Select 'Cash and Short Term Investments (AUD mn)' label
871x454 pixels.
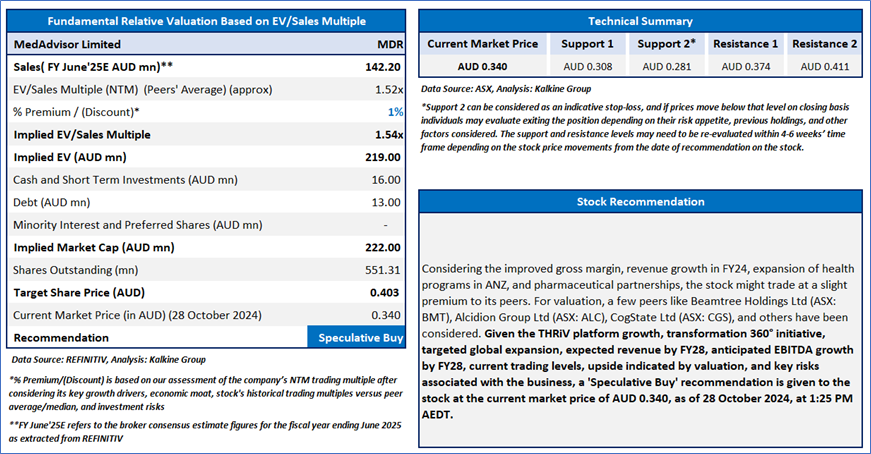point(126,179)
